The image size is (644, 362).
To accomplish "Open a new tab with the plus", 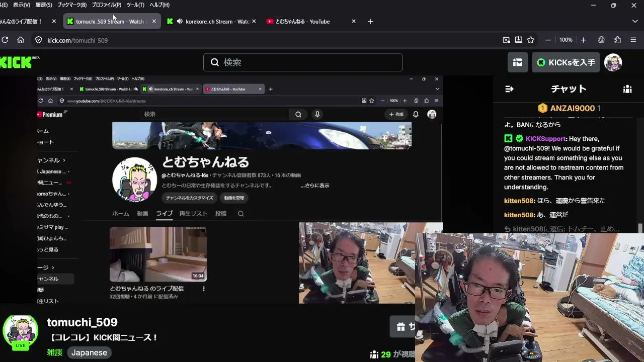I will point(370,21).
